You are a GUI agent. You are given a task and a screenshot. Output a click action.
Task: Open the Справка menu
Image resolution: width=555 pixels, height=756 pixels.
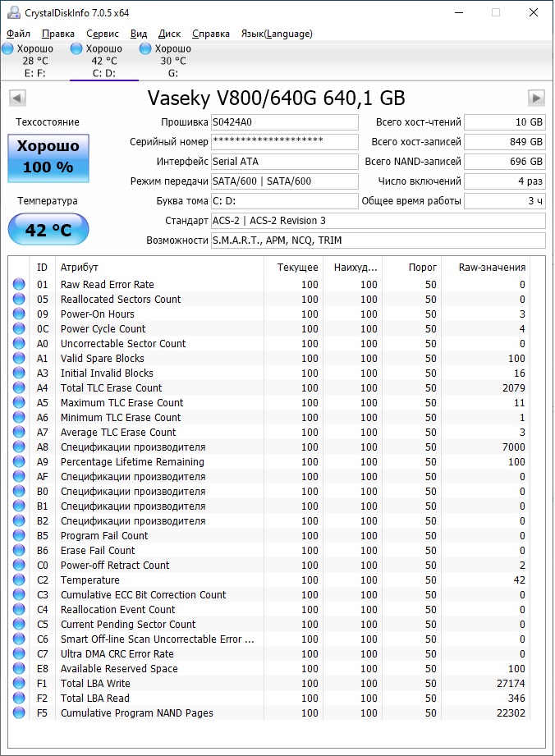(x=211, y=34)
